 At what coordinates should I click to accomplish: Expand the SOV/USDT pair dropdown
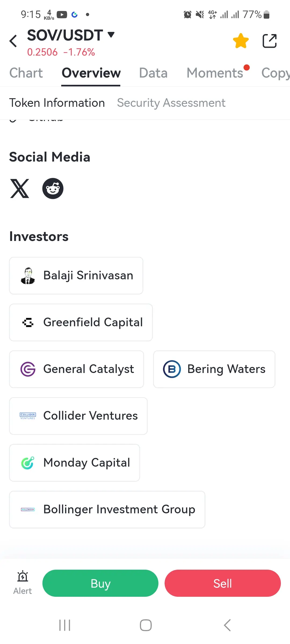click(111, 34)
